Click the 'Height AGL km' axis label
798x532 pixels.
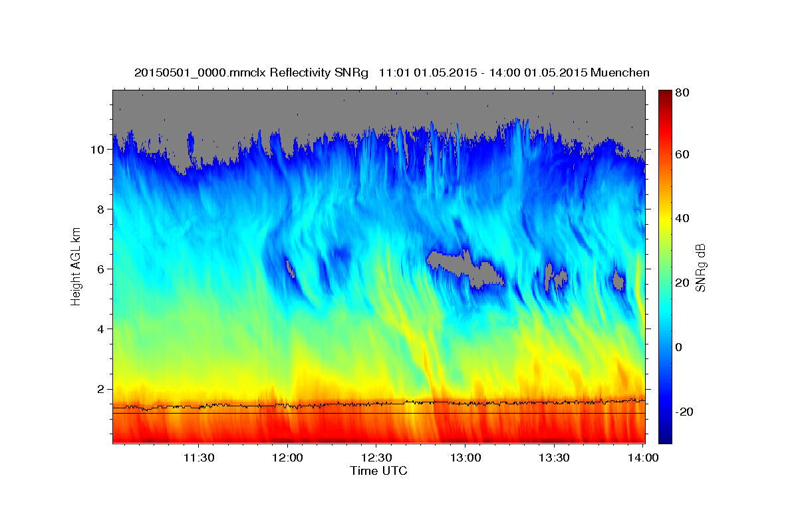(x=76, y=267)
